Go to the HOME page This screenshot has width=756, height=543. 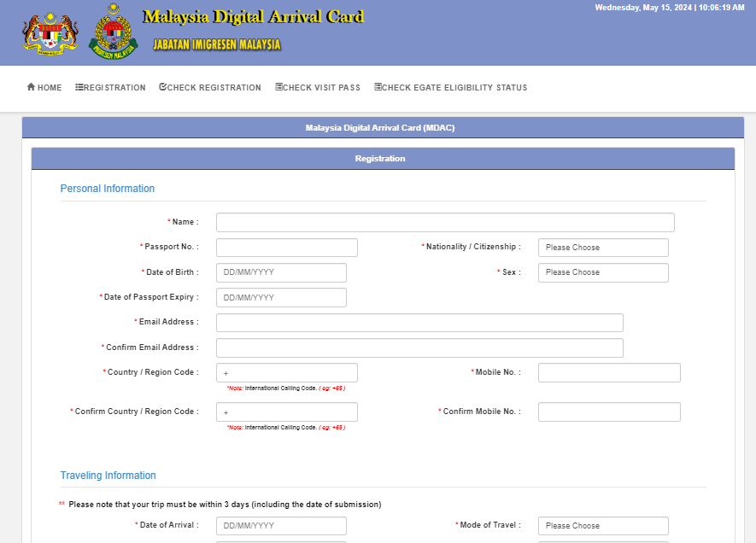[x=44, y=87]
